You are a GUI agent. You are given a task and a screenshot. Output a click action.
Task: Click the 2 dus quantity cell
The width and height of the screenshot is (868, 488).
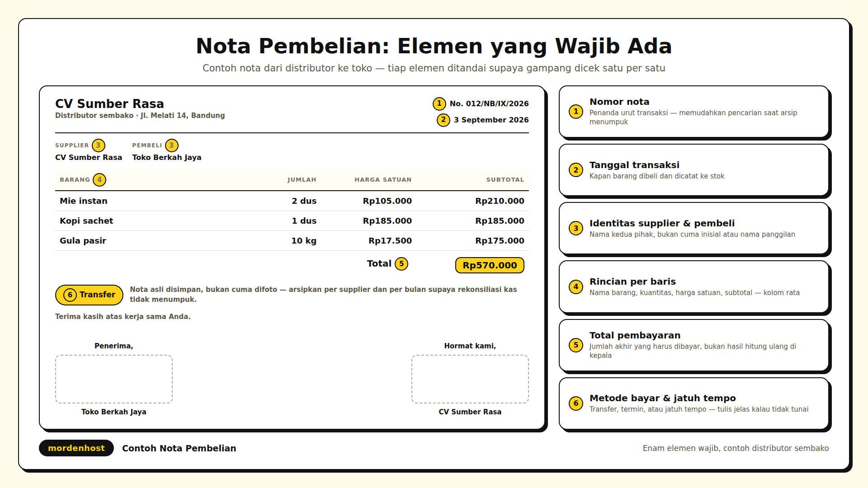pos(304,201)
